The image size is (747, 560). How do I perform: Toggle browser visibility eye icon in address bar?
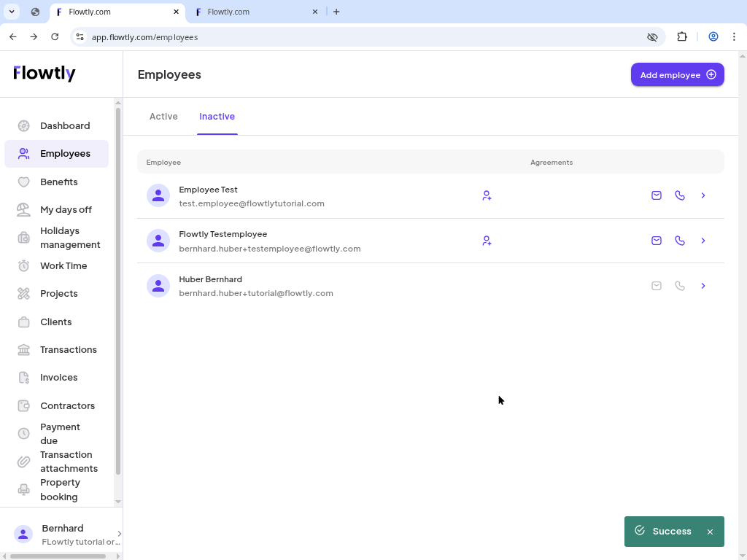point(652,36)
